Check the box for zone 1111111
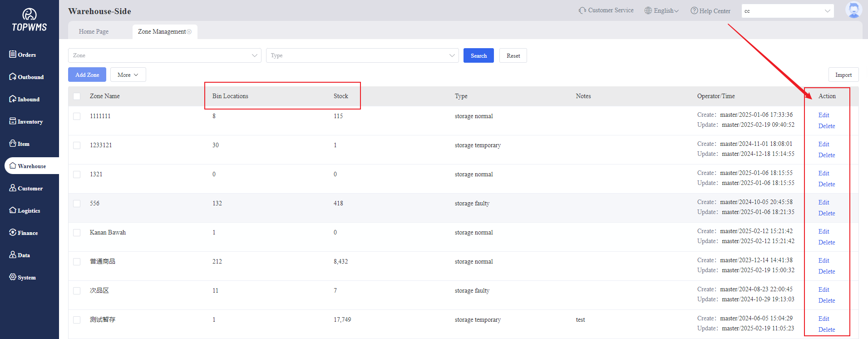This screenshot has width=868, height=339. point(77,116)
